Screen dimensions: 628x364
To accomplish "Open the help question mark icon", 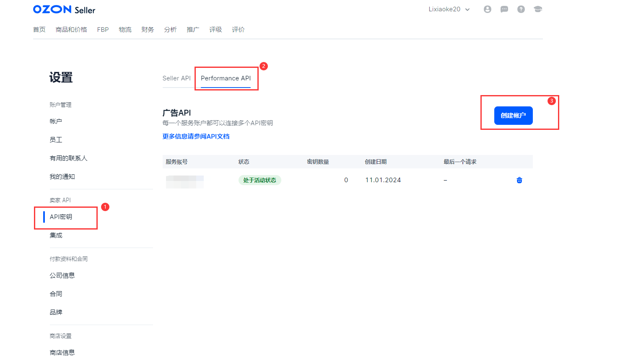I will point(521,9).
